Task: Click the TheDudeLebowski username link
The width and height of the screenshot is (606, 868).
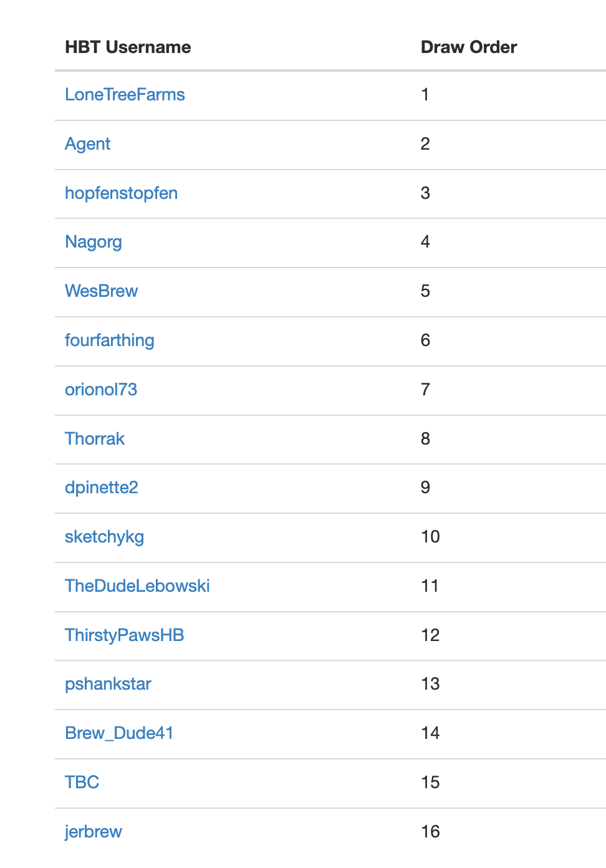Action: pos(137,586)
